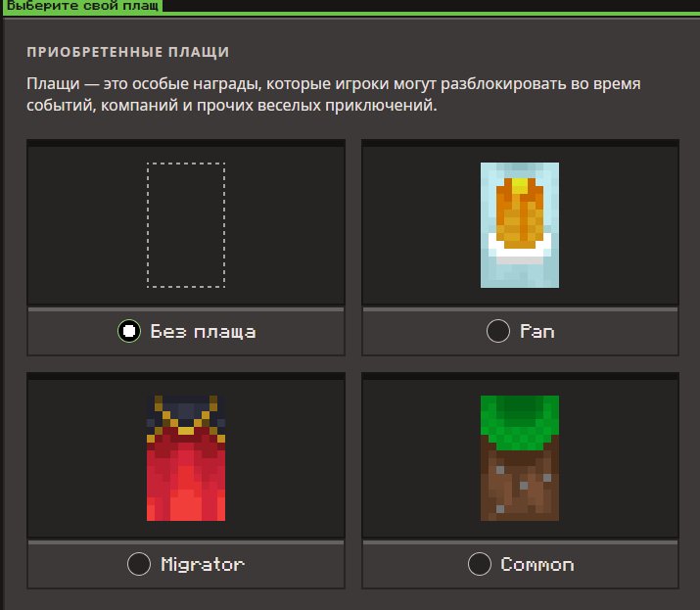The height and width of the screenshot is (610, 700).
Task: Click the empty dashed cape placeholder
Action: (186, 225)
